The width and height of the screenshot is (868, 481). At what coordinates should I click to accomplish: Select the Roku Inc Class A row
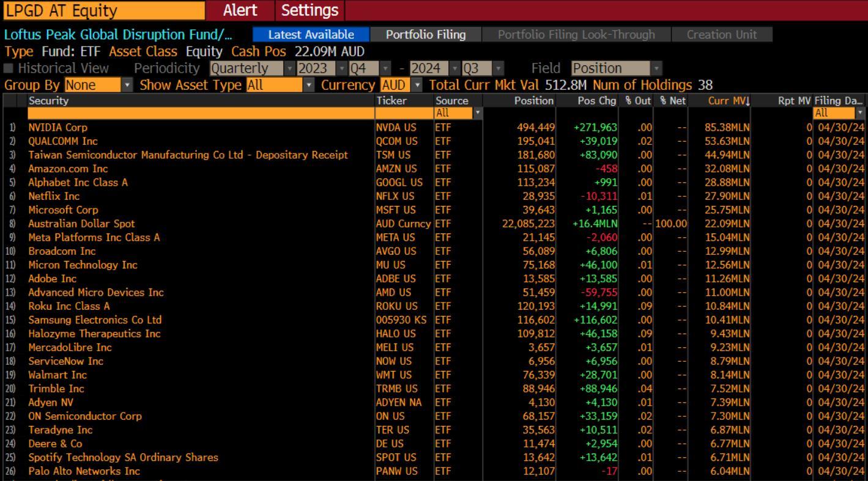(434, 306)
